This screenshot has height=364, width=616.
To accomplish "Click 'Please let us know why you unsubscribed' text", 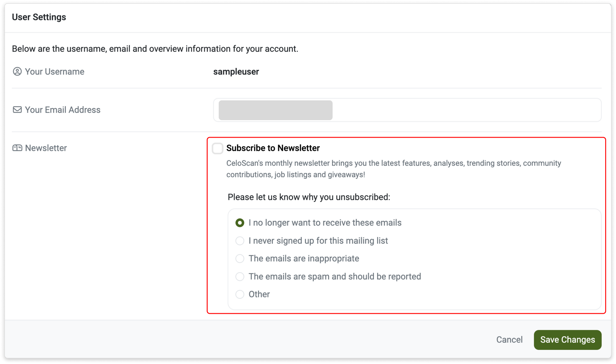I will (x=309, y=197).
